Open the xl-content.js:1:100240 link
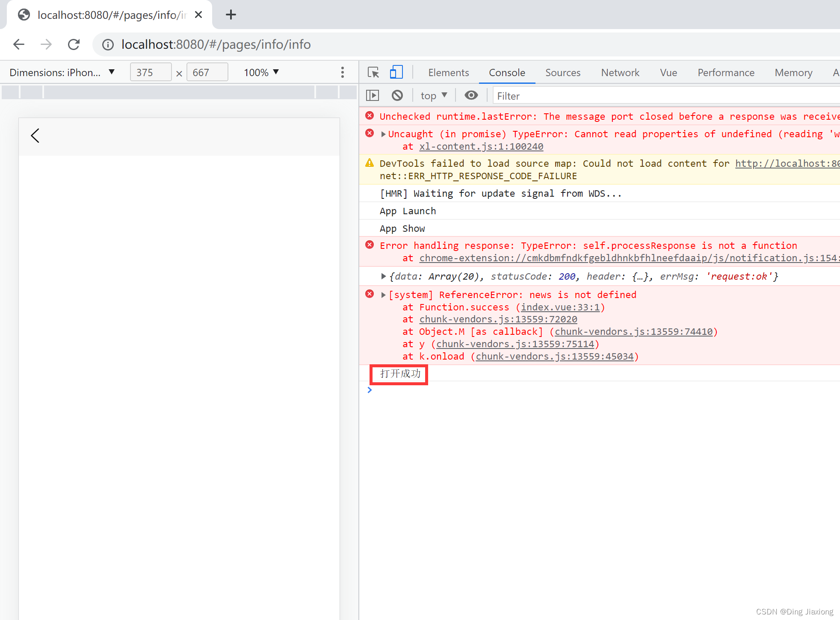The image size is (840, 620). tap(481, 146)
